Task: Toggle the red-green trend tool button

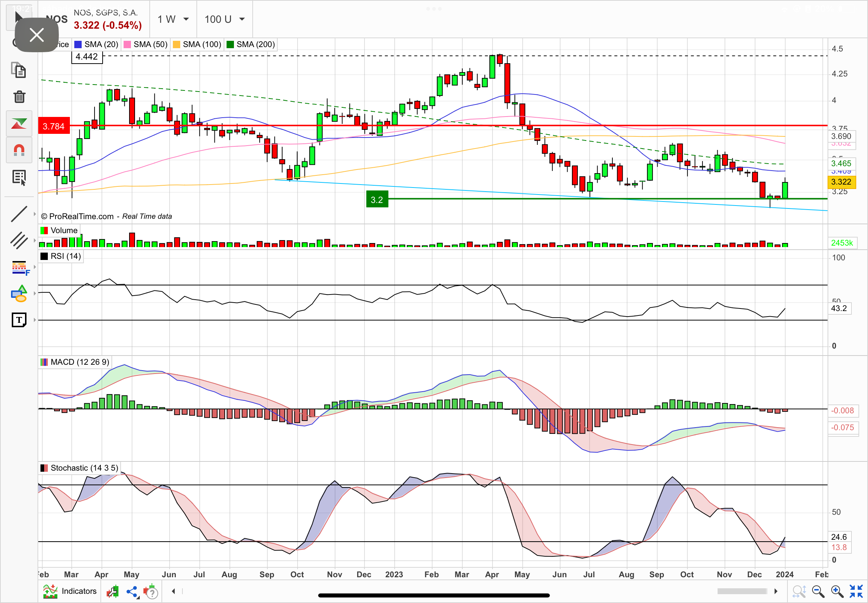Action: point(19,124)
